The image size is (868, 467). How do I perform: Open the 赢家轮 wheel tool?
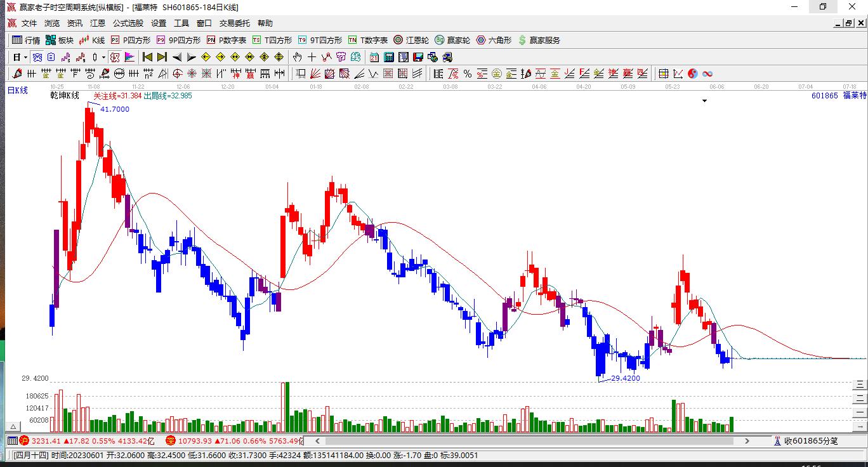(x=452, y=40)
